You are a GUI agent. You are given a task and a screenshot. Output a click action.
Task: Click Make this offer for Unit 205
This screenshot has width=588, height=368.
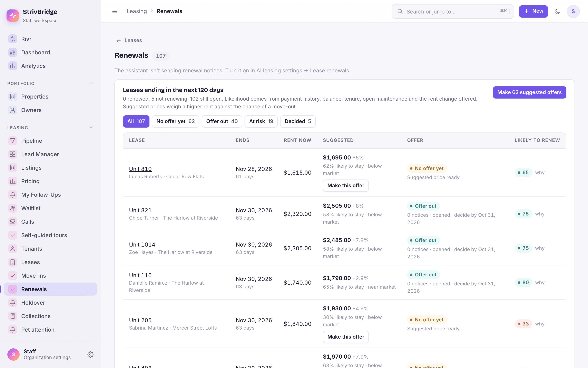[x=345, y=337]
